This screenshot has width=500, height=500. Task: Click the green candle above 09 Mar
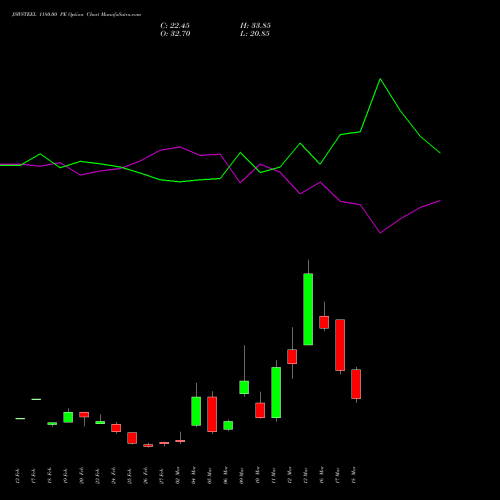(x=244, y=387)
